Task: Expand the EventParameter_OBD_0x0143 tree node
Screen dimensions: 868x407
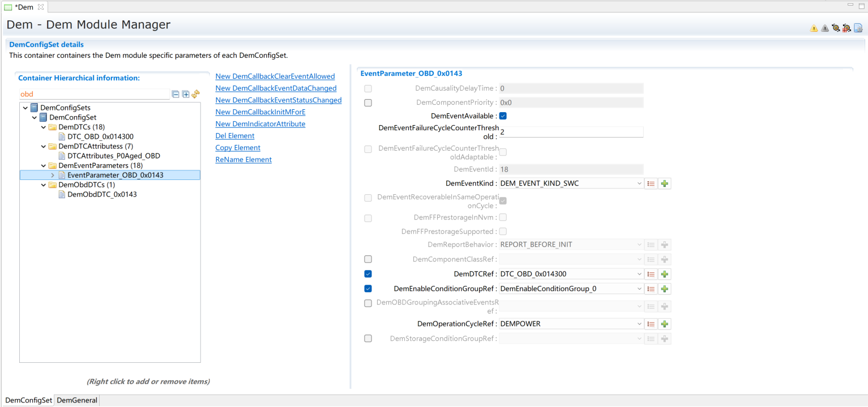Action: (53, 175)
